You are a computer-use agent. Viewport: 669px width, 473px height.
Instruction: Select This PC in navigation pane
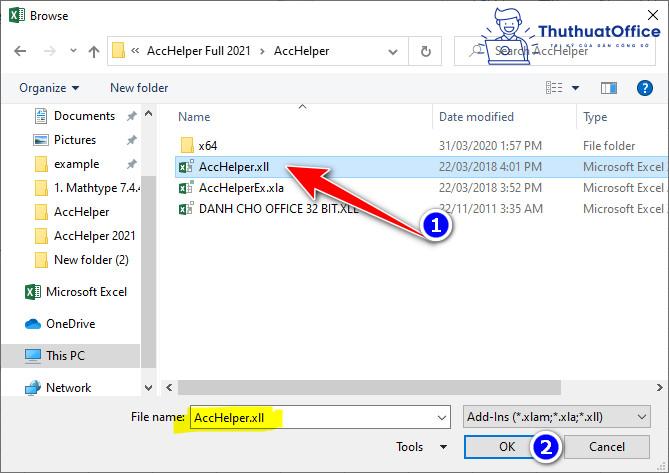[x=65, y=356]
